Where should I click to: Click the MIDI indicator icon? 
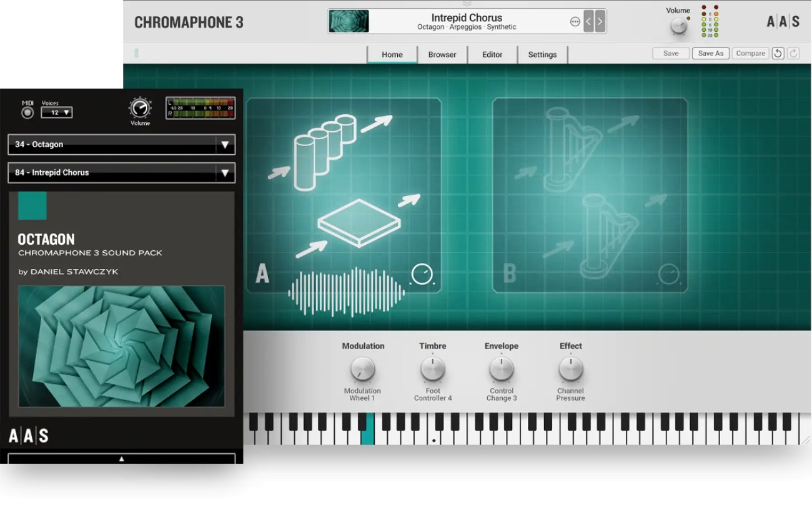tap(27, 112)
